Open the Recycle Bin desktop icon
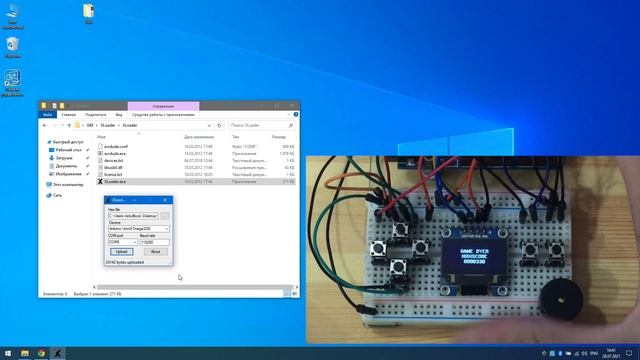Image resolution: width=640 pixels, height=360 pixels. 13,48
